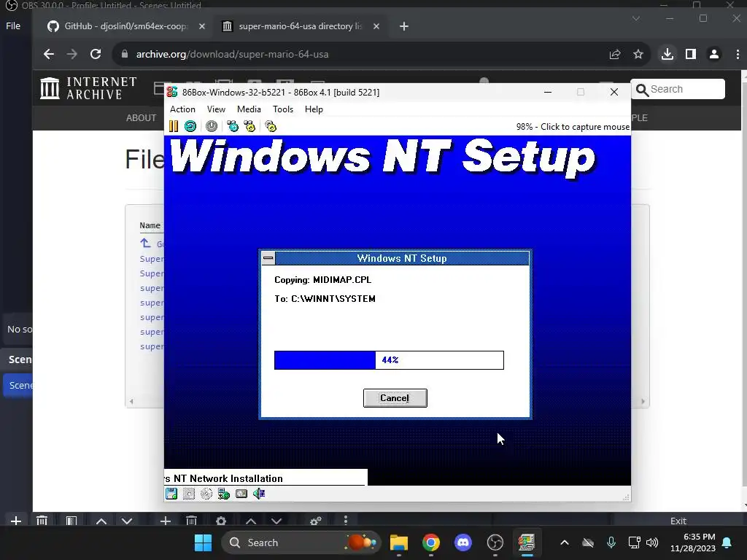This screenshot has height=560, width=747.
Task: Open OBS scene filters icon
Action: [71, 521]
